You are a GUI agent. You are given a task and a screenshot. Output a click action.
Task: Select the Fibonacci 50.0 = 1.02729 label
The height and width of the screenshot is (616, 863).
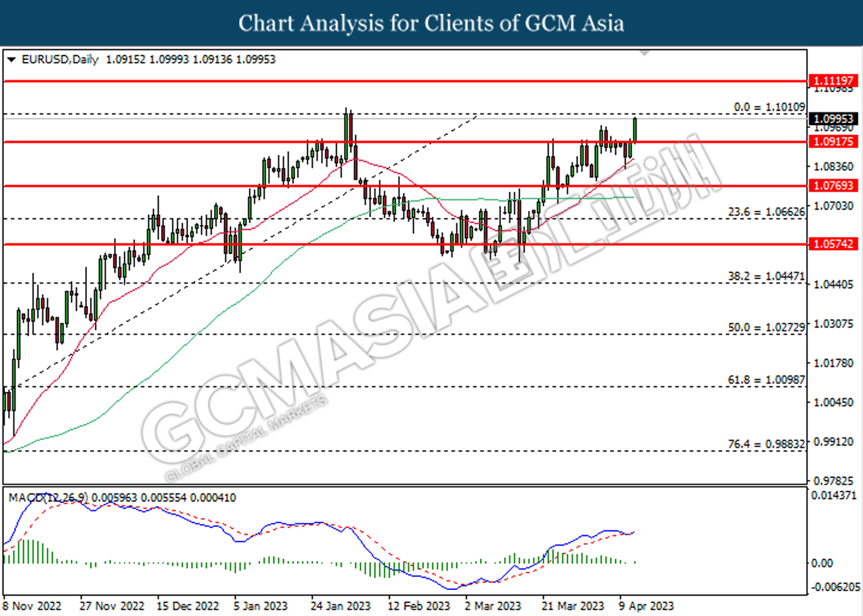pos(766,327)
